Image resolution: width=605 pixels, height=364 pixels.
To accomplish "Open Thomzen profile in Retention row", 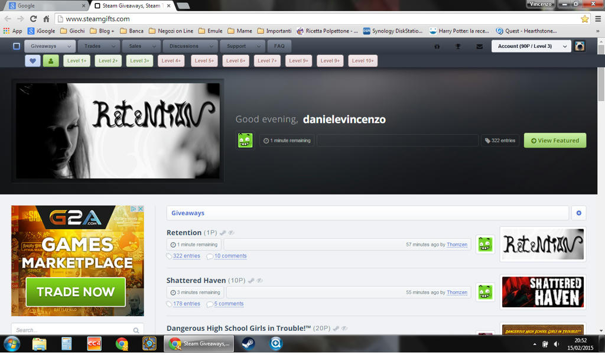I will click(x=457, y=245).
